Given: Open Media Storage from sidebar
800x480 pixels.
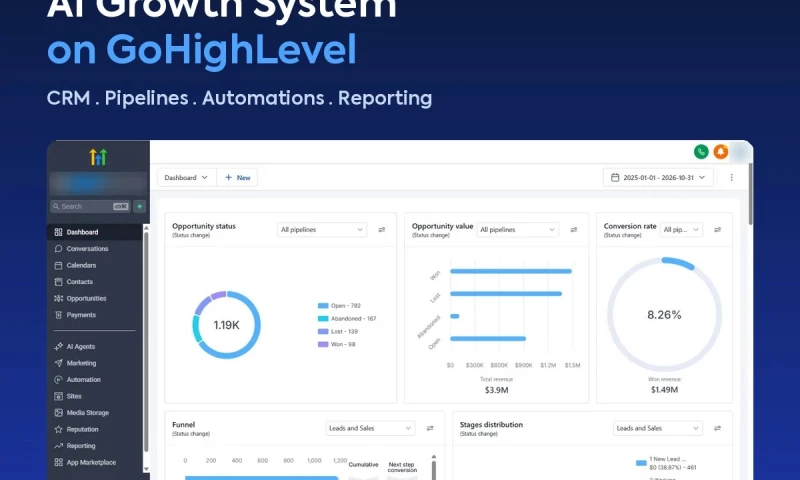Looking at the screenshot, I should [x=94, y=413].
